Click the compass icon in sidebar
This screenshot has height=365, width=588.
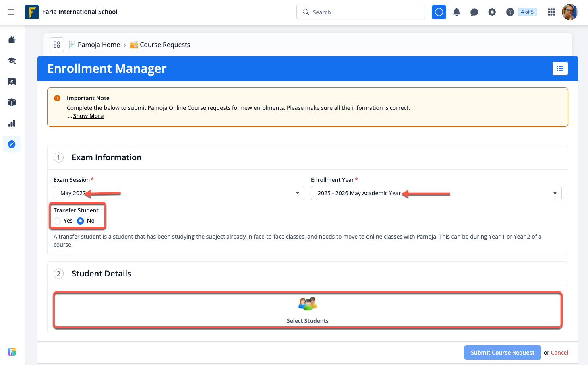coord(12,144)
